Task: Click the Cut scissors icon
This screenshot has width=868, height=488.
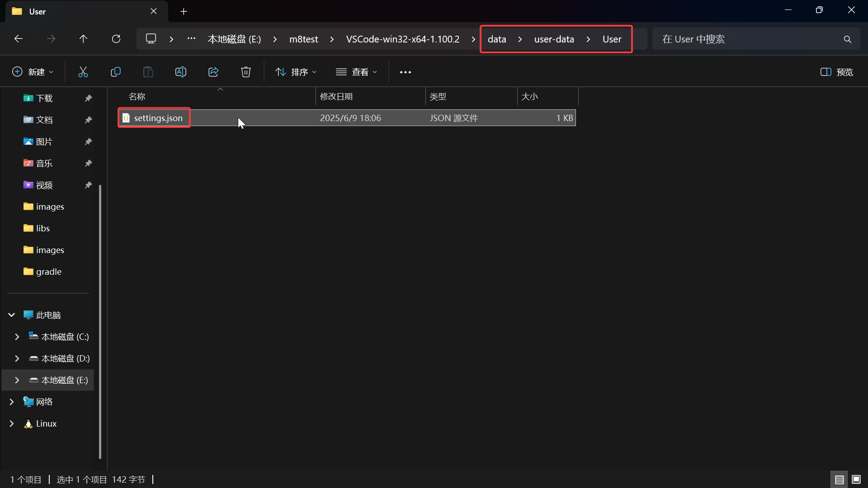Action: tap(83, 72)
